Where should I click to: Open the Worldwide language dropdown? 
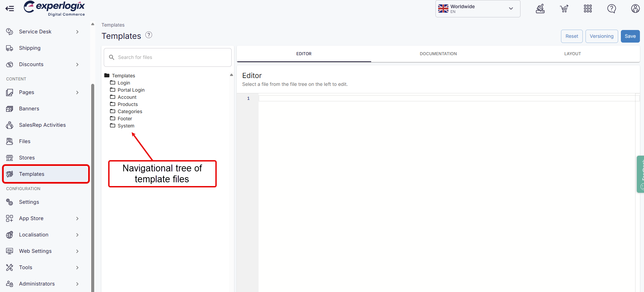pyautogui.click(x=477, y=9)
